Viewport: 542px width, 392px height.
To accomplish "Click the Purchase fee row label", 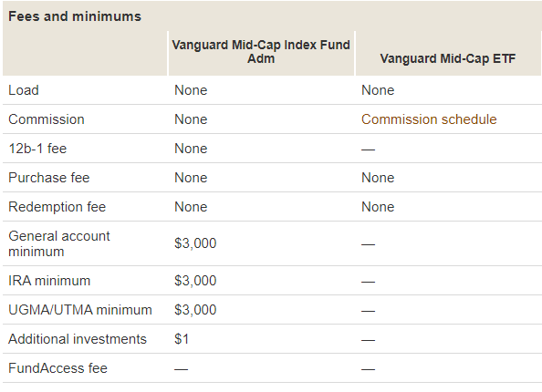I will pyautogui.click(x=48, y=178).
